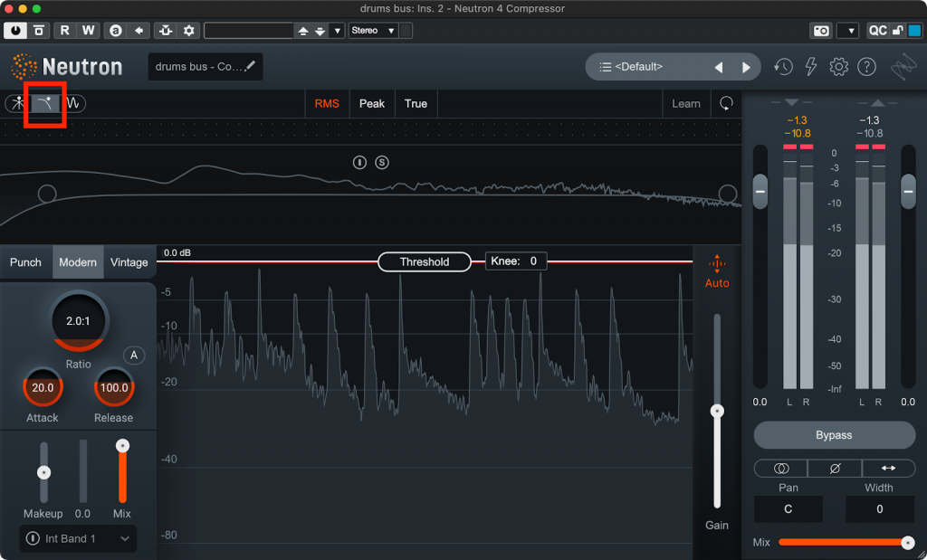
Task: Go to previous Neutron preset arrow
Action: click(718, 67)
